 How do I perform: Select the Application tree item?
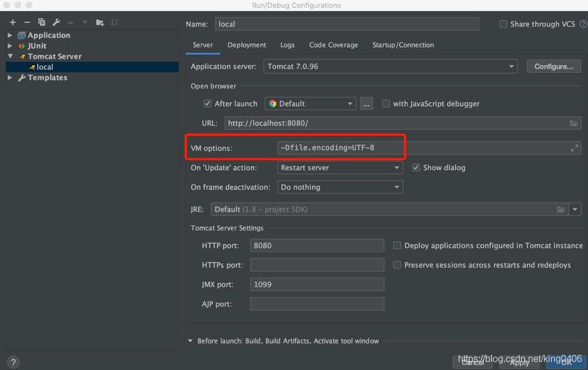(49, 35)
